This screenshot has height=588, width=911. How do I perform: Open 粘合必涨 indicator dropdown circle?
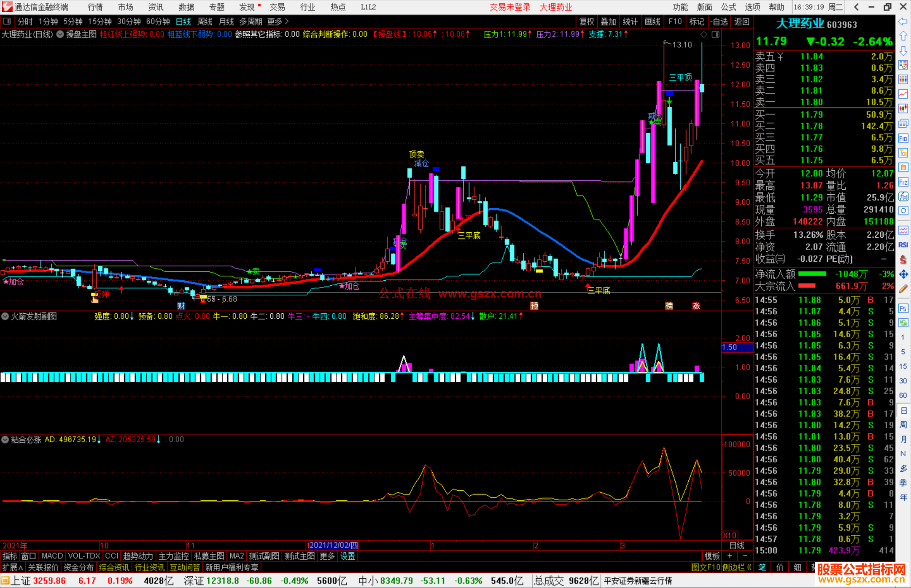coord(5,440)
